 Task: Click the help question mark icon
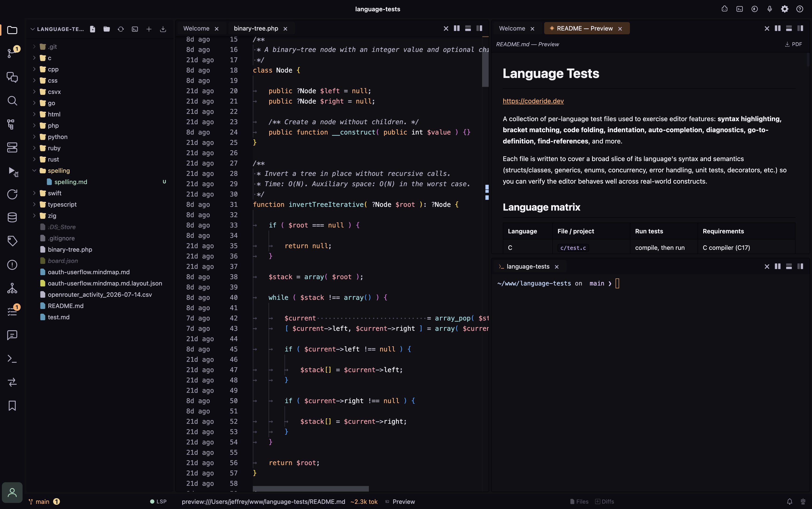pyautogui.click(x=800, y=9)
